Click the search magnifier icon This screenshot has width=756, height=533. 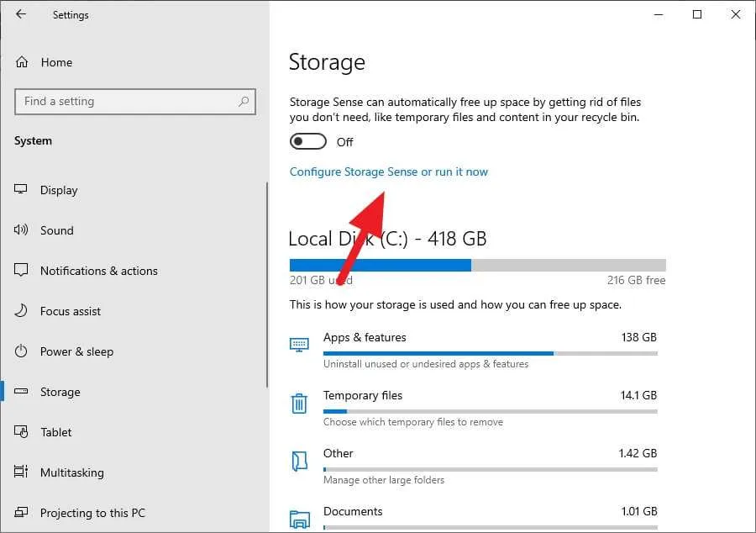[244, 101]
